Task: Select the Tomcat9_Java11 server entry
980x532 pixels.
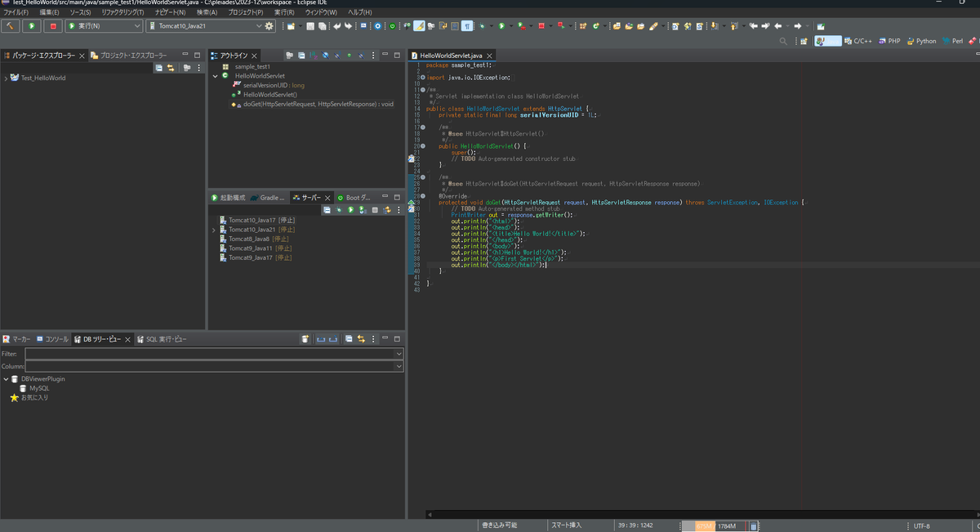Action: point(256,248)
